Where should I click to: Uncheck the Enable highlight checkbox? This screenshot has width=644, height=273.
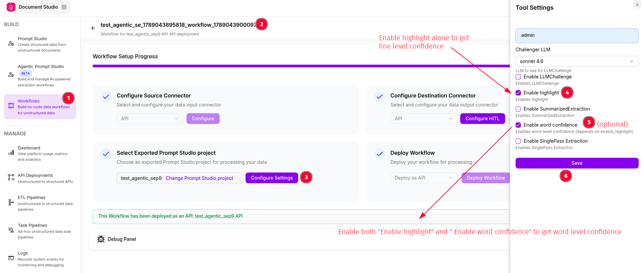pos(518,93)
